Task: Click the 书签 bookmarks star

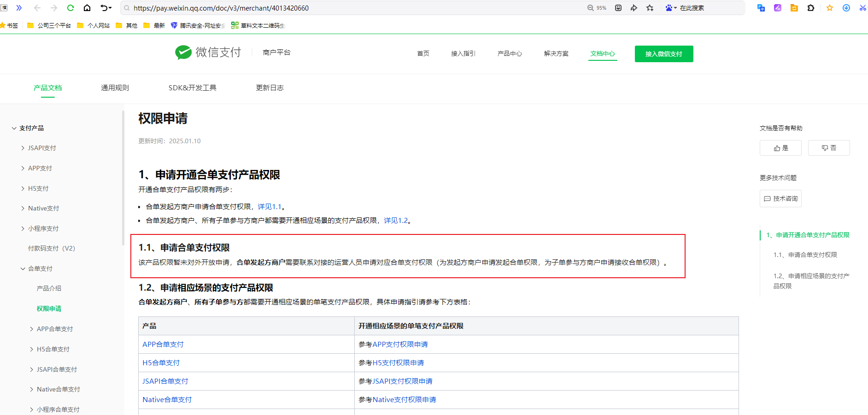Action: point(9,25)
